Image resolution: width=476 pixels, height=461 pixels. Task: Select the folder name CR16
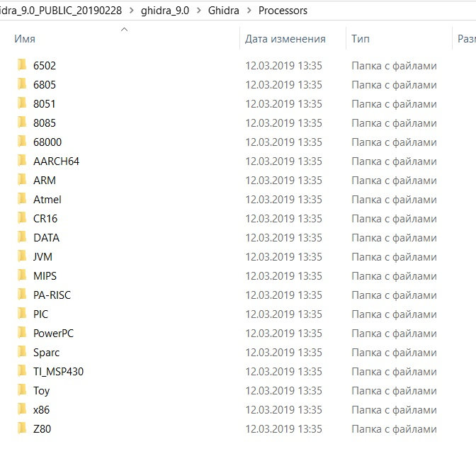(45, 219)
